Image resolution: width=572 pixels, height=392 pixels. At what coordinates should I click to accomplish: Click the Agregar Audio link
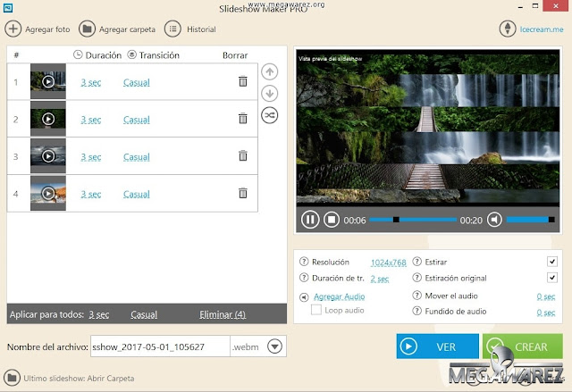click(x=340, y=296)
